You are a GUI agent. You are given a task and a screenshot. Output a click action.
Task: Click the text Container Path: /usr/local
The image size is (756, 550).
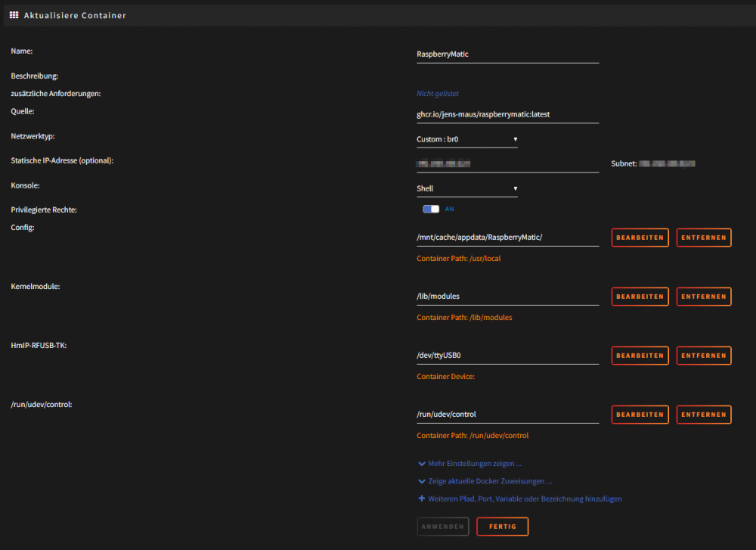click(459, 259)
